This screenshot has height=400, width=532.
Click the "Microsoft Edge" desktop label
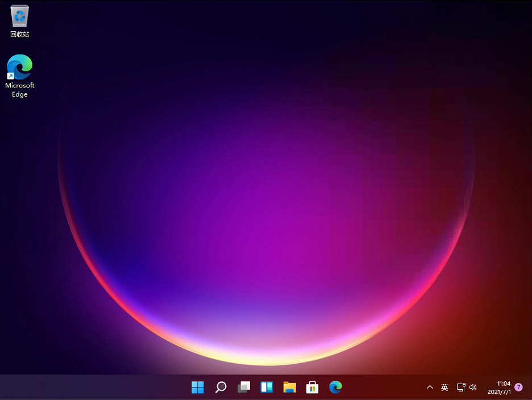[20, 90]
